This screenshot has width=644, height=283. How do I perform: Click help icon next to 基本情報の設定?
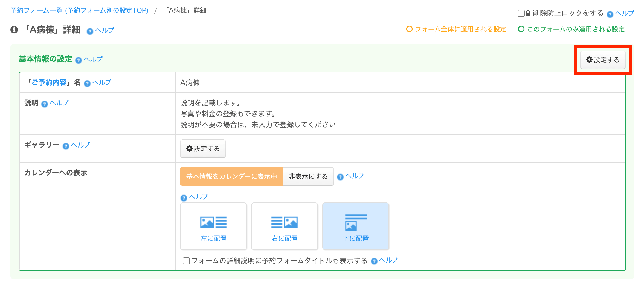click(x=79, y=60)
